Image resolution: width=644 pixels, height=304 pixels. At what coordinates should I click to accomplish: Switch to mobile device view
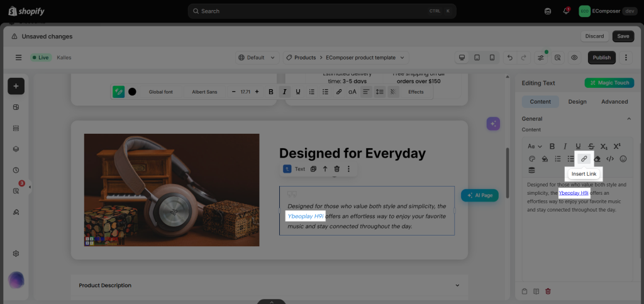tap(492, 57)
